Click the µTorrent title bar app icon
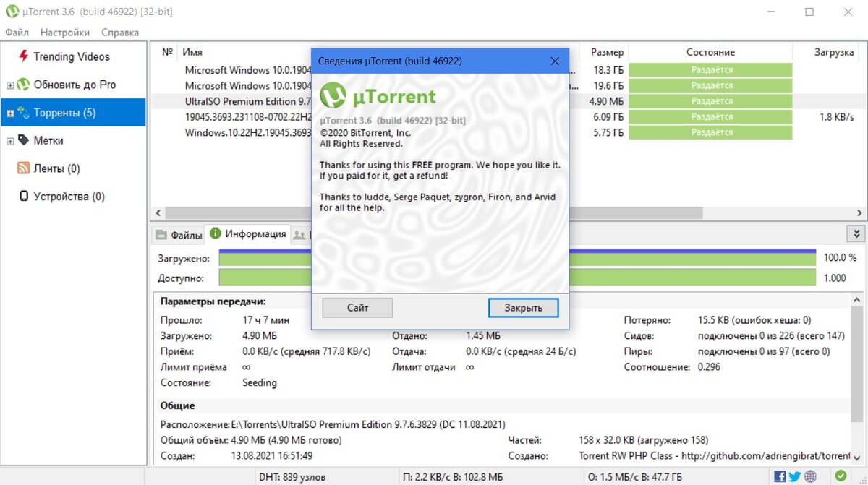 [12, 12]
